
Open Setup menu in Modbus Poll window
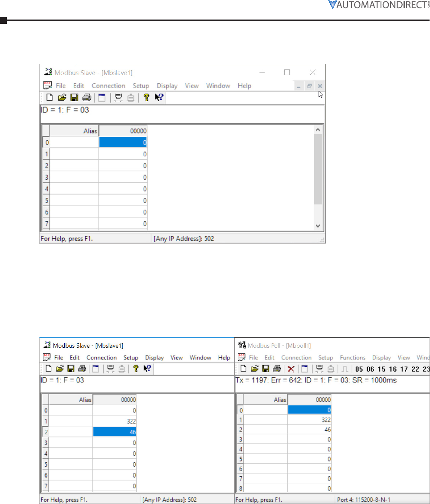click(325, 358)
